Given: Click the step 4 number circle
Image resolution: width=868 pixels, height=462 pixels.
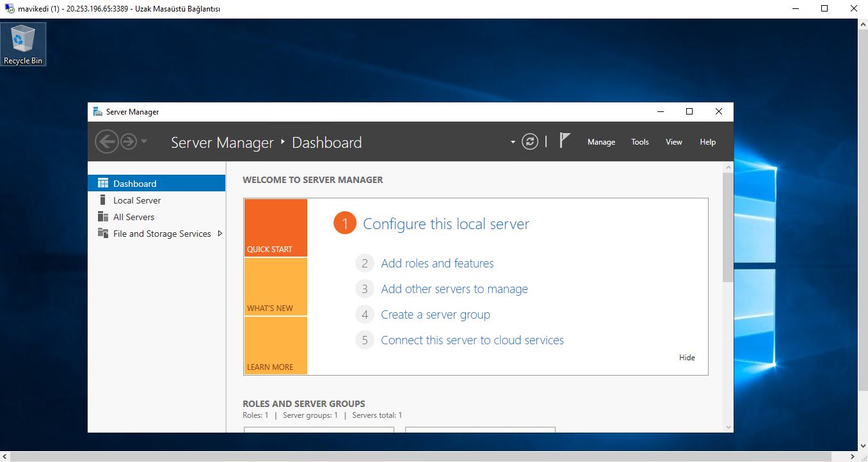Looking at the screenshot, I should click(364, 314).
